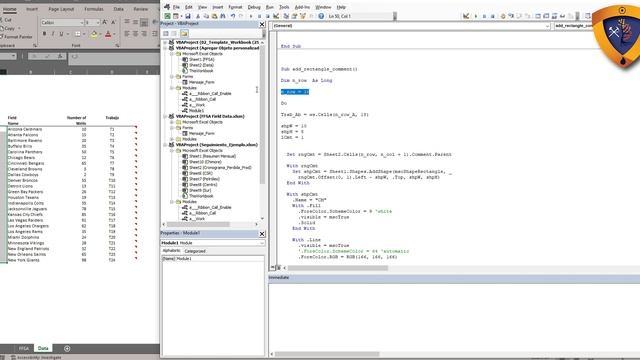
Task: Click the Fill Color bucket in Excel
Action: 93,34
